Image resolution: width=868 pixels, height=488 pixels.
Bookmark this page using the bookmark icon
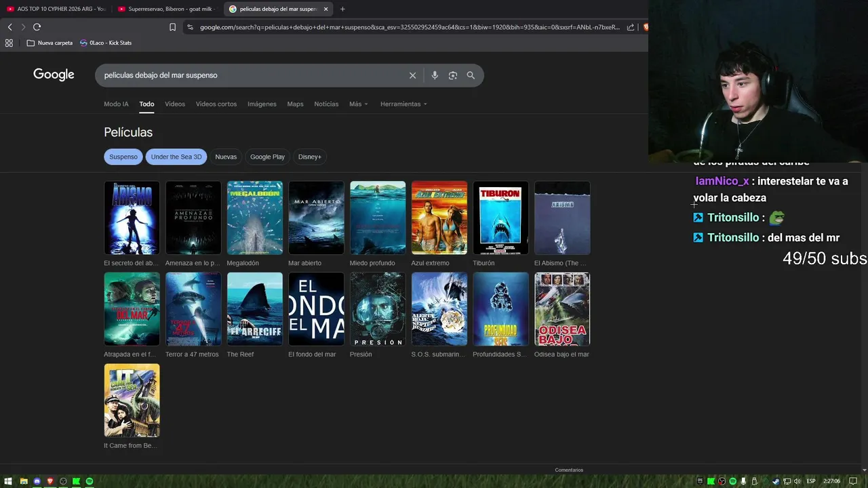[x=172, y=27]
